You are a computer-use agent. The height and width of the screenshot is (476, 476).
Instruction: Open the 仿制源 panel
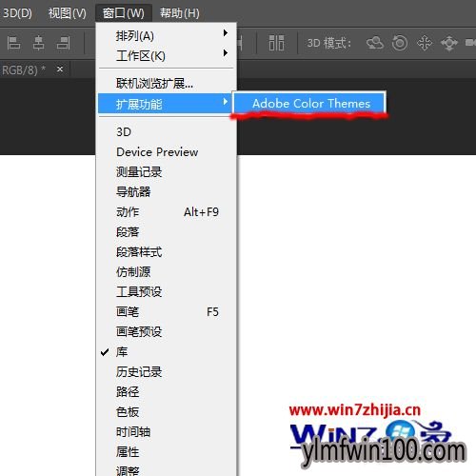(x=168, y=271)
